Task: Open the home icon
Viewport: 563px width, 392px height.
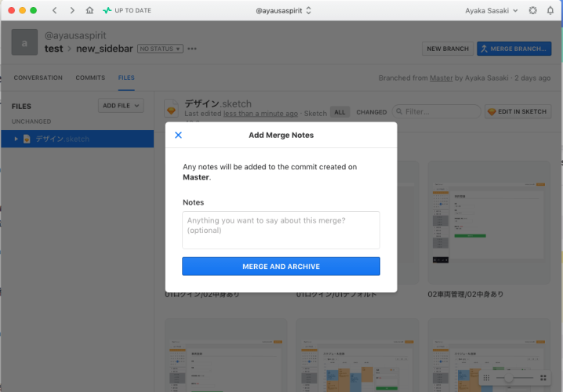Action: 89,10
